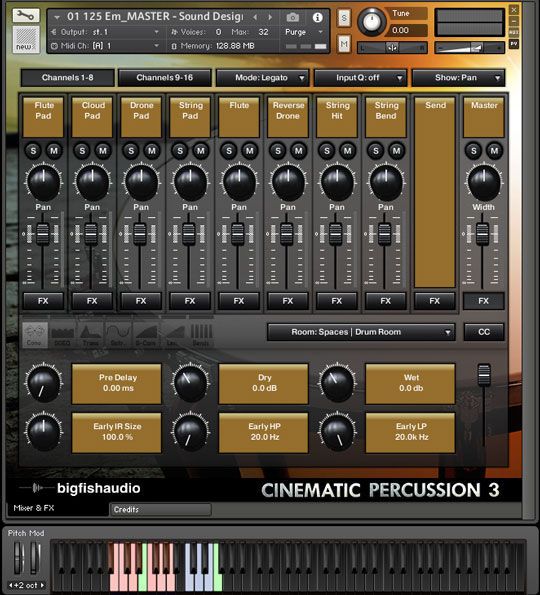The height and width of the screenshot is (595, 540).
Task: Click the instrument volume slider in header
Action: pos(470,48)
